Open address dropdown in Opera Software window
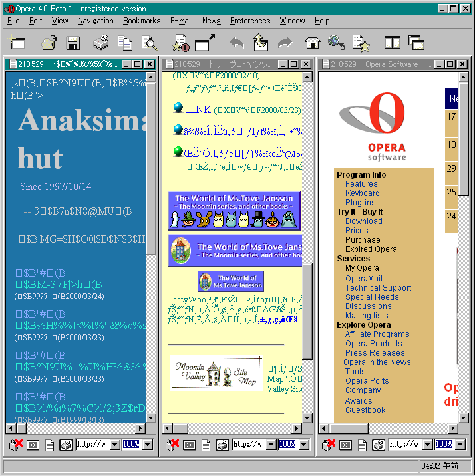The height and width of the screenshot is (476, 475). (x=427, y=445)
